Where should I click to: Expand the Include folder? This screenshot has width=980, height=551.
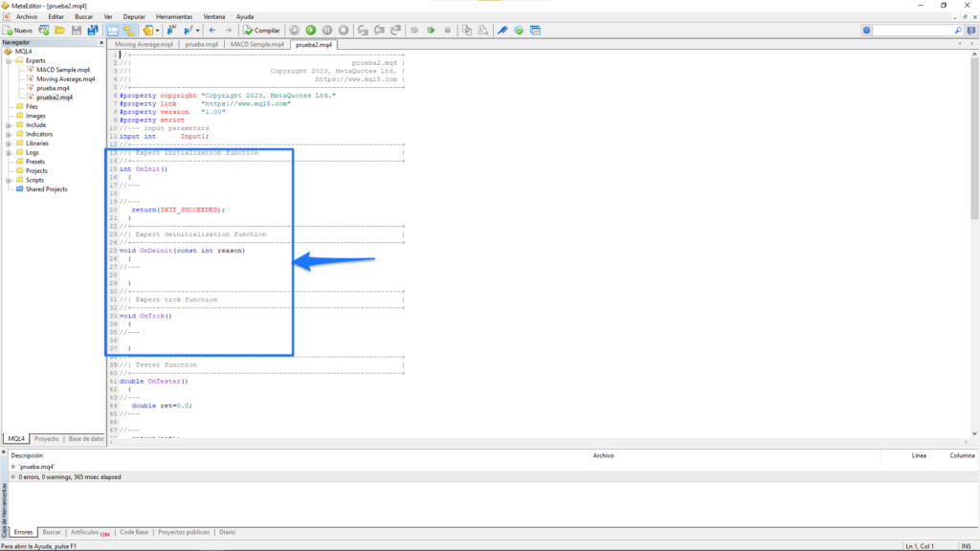click(9, 125)
